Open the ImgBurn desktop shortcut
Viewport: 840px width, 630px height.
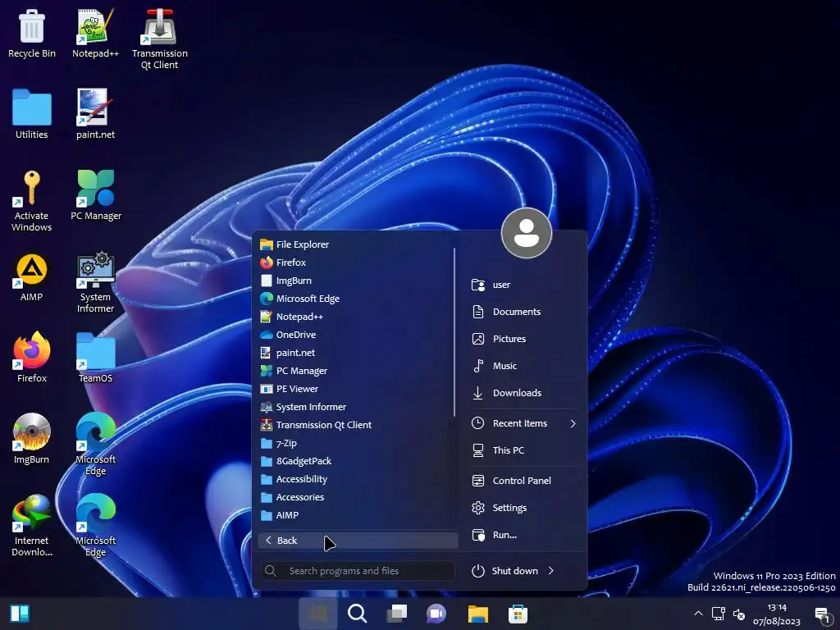[x=32, y=439]
